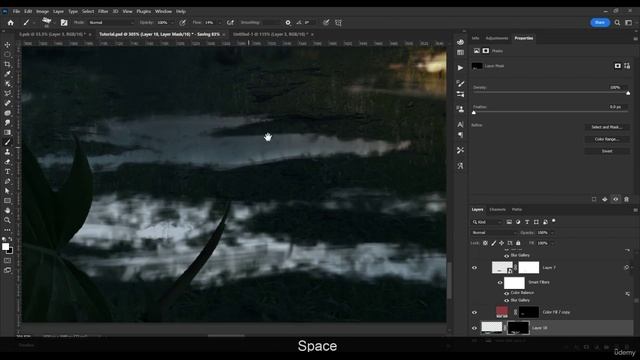The width and height of the screenshot is (640, 360).
Task: Filter layers by adjustment layers icon
Action: point(518,222)
